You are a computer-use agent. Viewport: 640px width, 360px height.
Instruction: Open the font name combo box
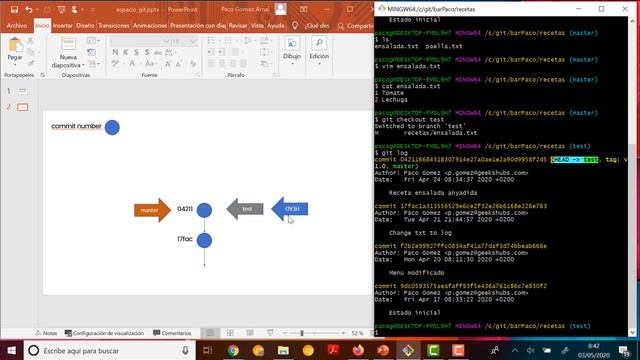(x=140, y=41)
